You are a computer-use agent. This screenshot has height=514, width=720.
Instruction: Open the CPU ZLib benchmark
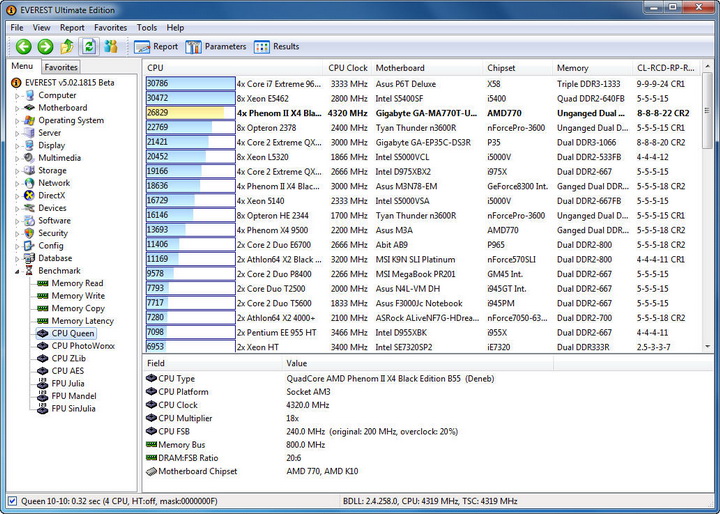coord(68,358)
